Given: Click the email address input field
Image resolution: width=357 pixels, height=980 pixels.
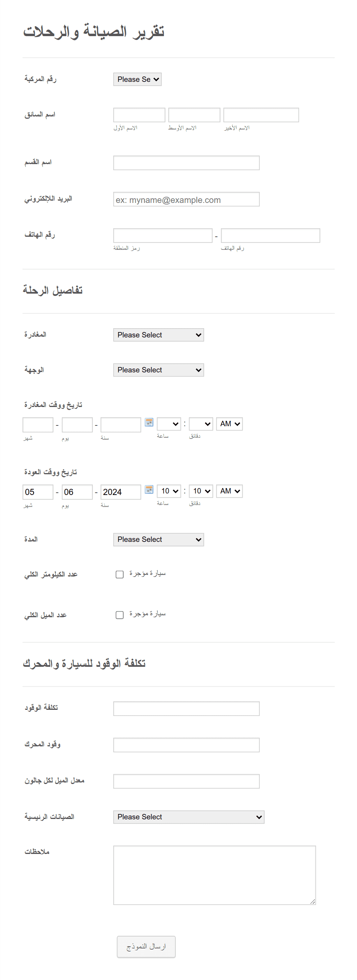Looking at the screenshot, I should (187, 199).
